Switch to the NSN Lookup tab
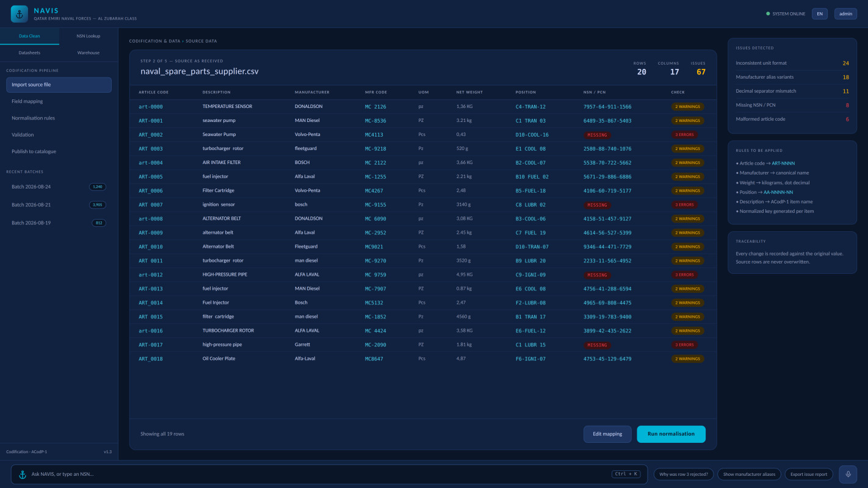This screenshot has height=488, width=868. click(x=89, y=36)
